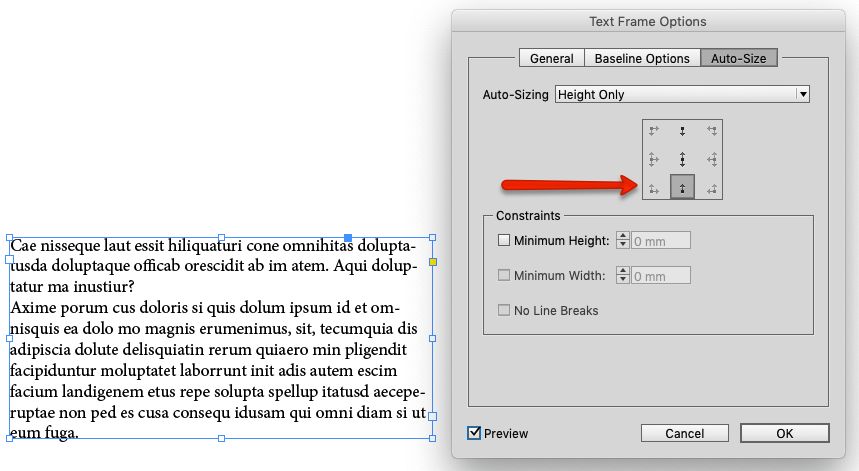
Task: Toggle the Minimum Width checkbox
Action: pos(503,275)
